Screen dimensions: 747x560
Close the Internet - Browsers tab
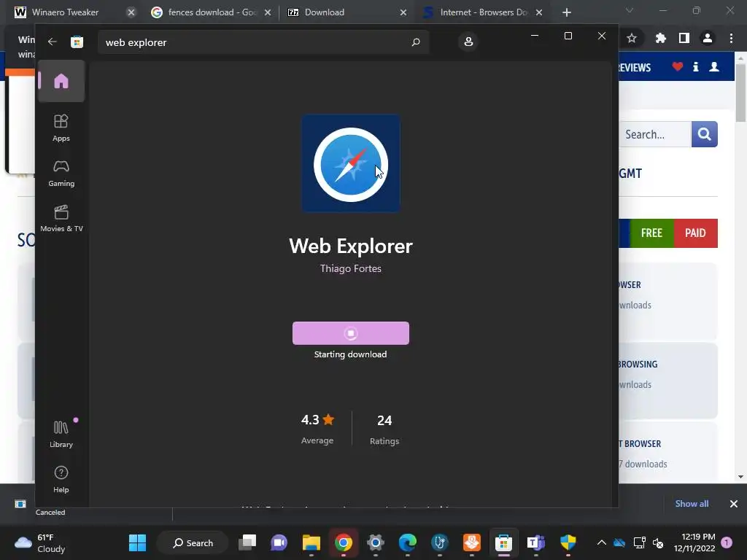point(539,12)
